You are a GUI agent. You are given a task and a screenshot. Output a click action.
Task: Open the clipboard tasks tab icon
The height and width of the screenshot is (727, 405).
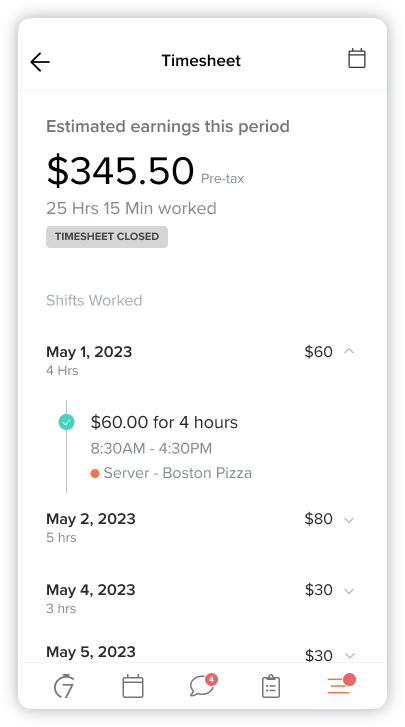pos(271,687)
